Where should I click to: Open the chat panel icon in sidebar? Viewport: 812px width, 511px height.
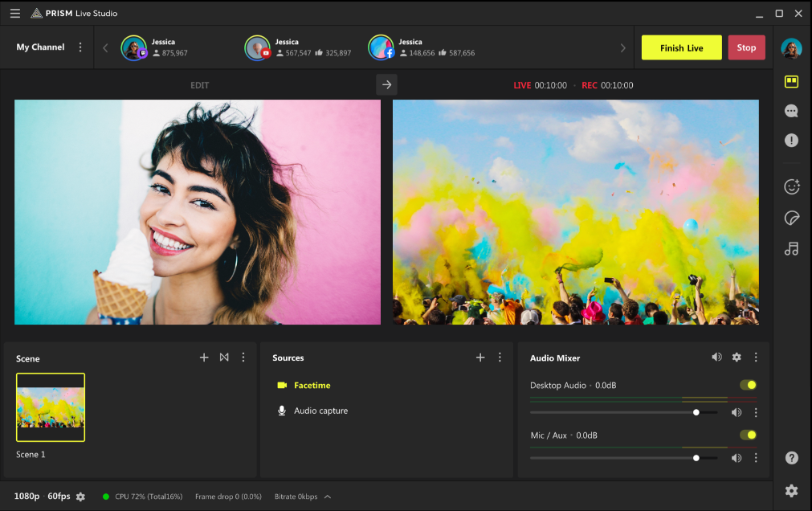click(x=791, y=111)
